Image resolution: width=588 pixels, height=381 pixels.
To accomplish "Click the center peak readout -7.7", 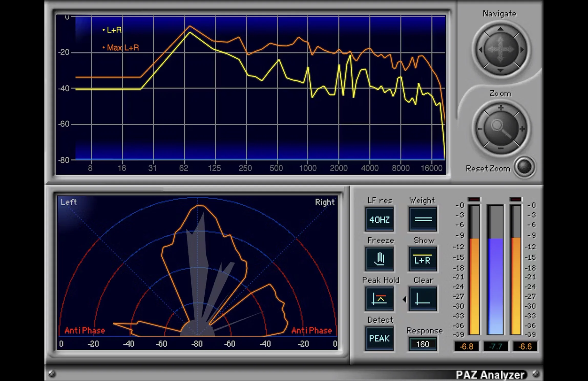I will 496,346.
